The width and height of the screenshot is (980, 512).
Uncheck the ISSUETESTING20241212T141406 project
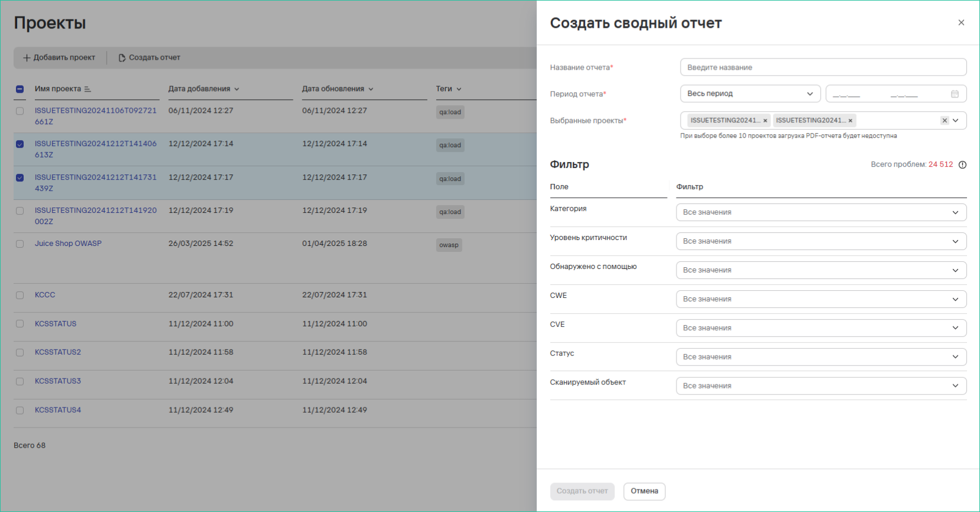tap(20, 144)
